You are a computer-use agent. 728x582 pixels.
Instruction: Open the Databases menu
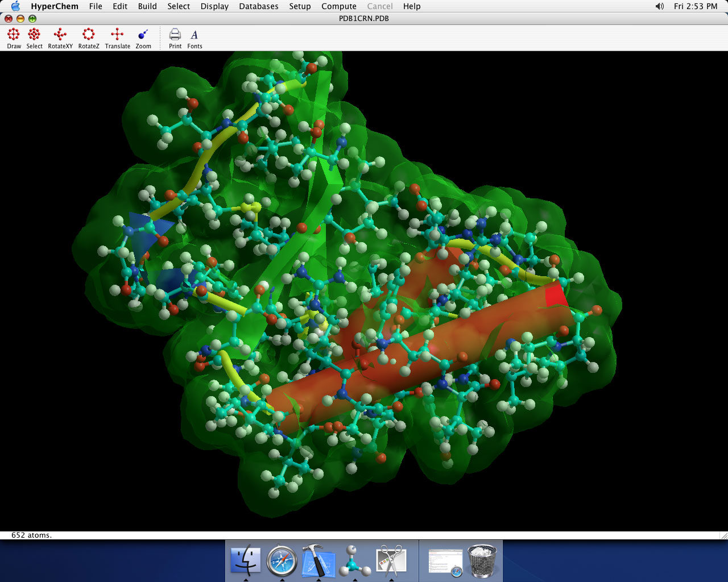259,6
